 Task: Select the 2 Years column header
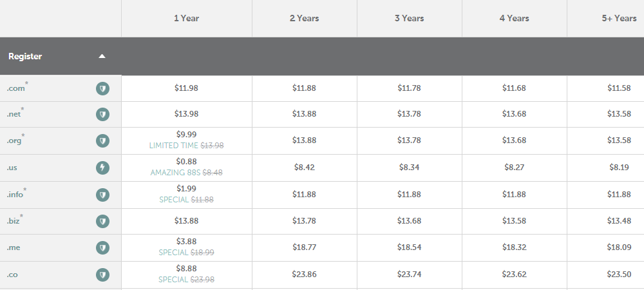coord(305,19)
